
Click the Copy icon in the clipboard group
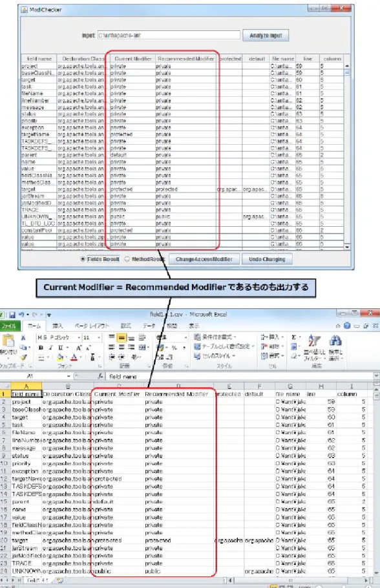[23, 348]
